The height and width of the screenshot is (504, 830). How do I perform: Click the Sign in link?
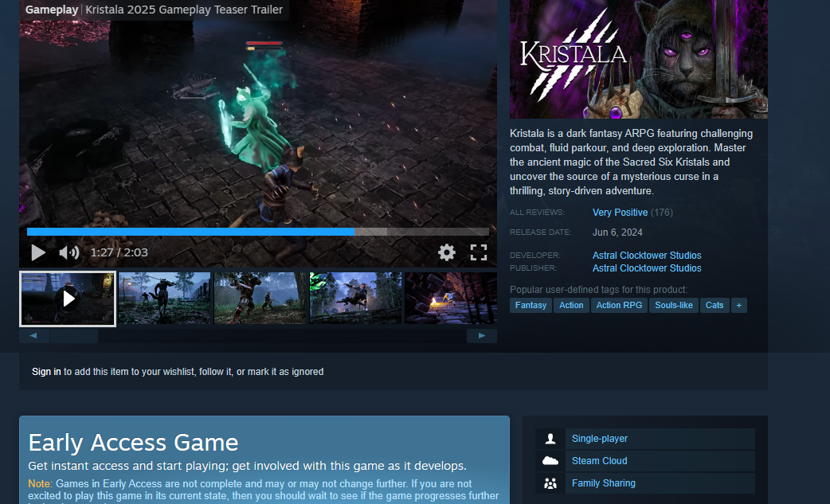point(46,372)
